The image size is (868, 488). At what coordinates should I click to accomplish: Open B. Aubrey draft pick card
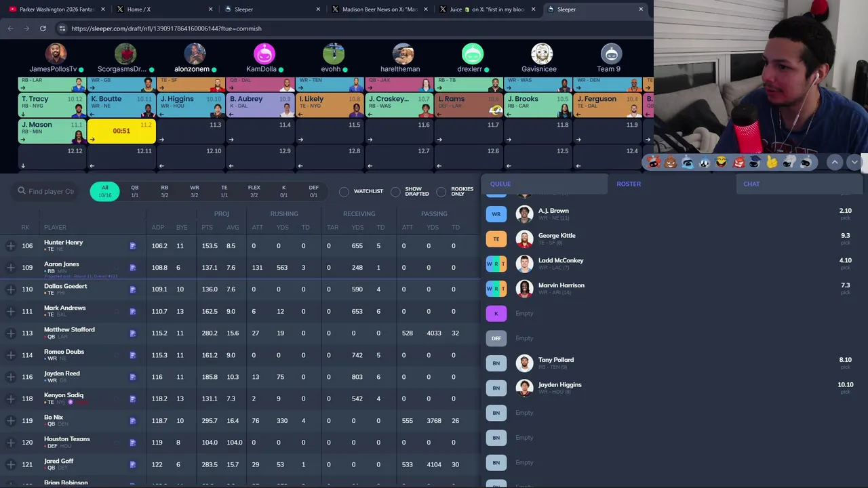260,105
